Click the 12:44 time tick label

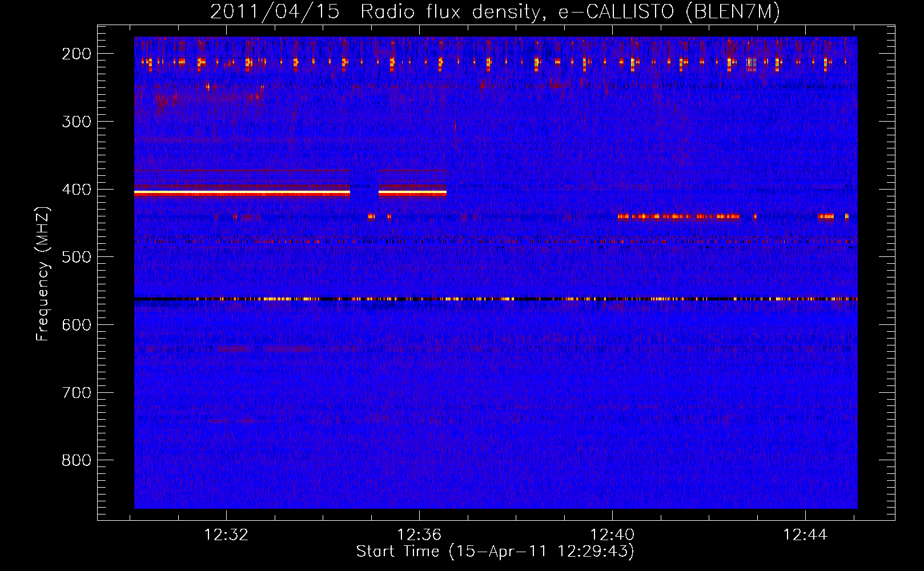coord(805,535)
